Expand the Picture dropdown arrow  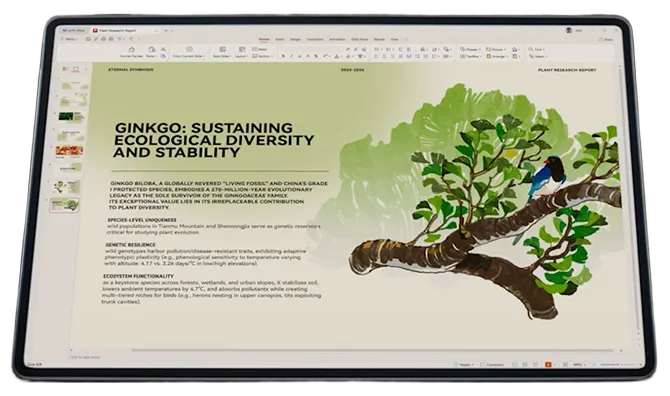tap(505, 50)
